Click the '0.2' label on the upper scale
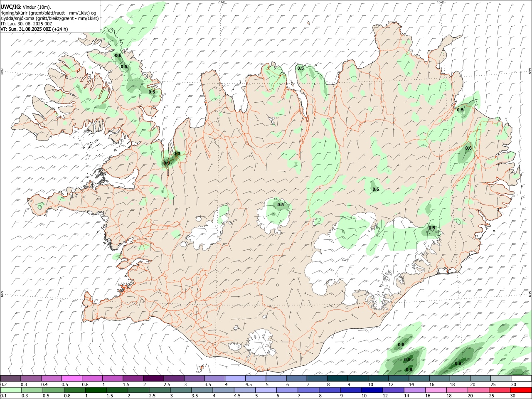This screenshot has height=399, width=532. coord(3,384)
